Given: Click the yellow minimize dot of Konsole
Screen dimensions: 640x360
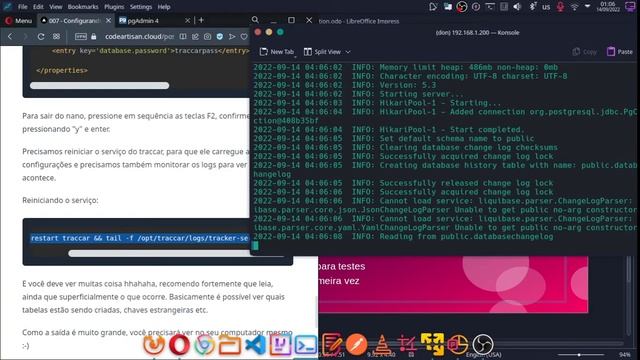Looking at the screenshot, I should (x=269, y=32).
